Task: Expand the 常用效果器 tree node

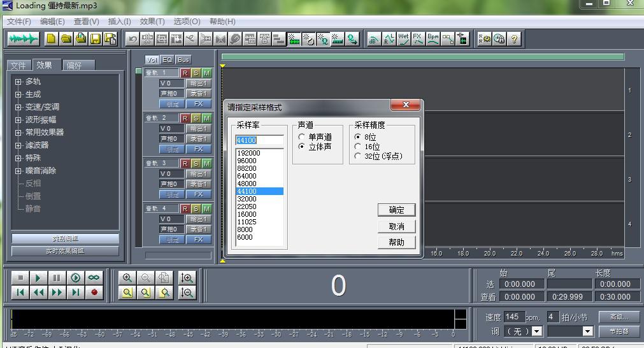Action: tap(18, 133)
